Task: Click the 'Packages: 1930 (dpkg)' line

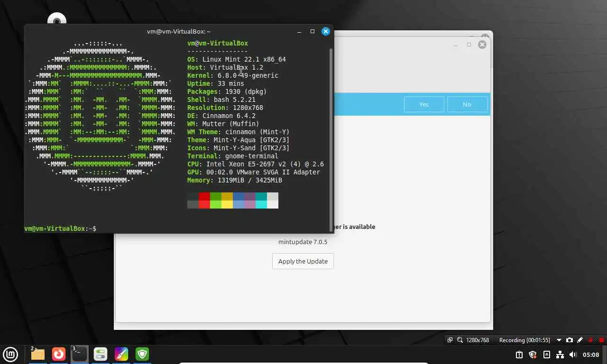Action: (x=227, y=91)
